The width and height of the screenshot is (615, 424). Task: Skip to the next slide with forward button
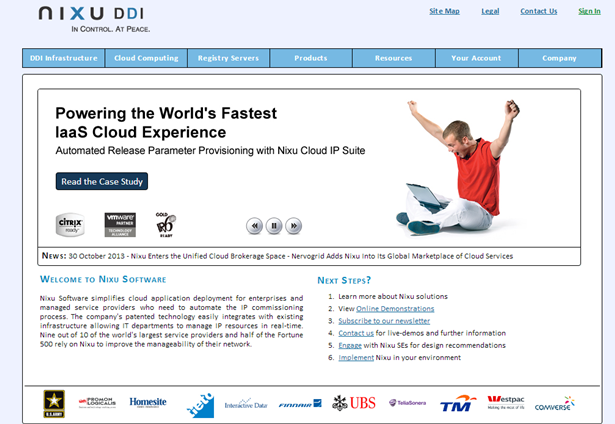pos(293,226)
